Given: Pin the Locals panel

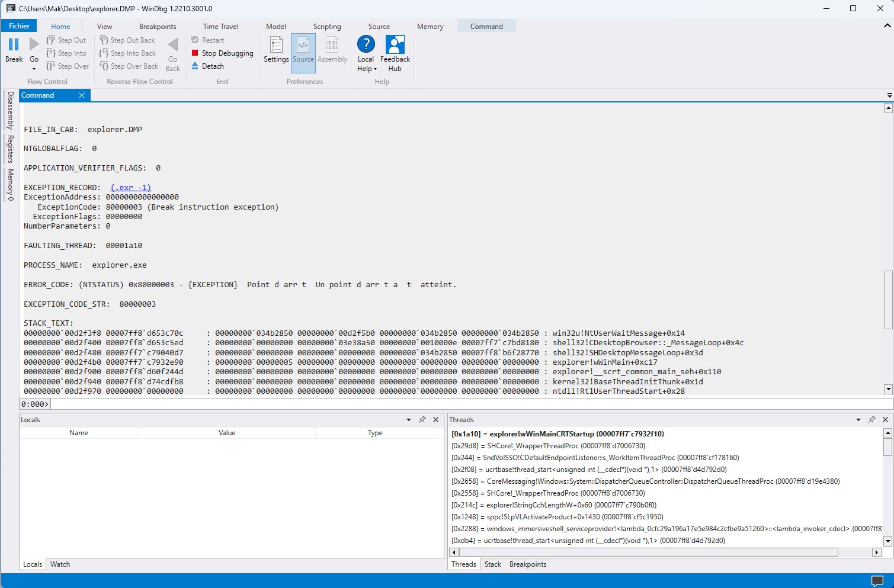Looking at the screenshot, I should 422,419.
